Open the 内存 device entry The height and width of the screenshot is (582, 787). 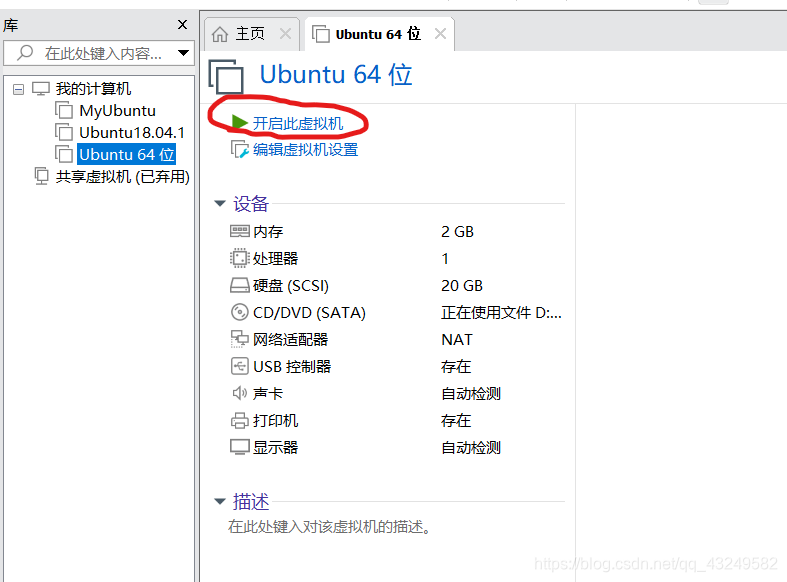point(269,232)
